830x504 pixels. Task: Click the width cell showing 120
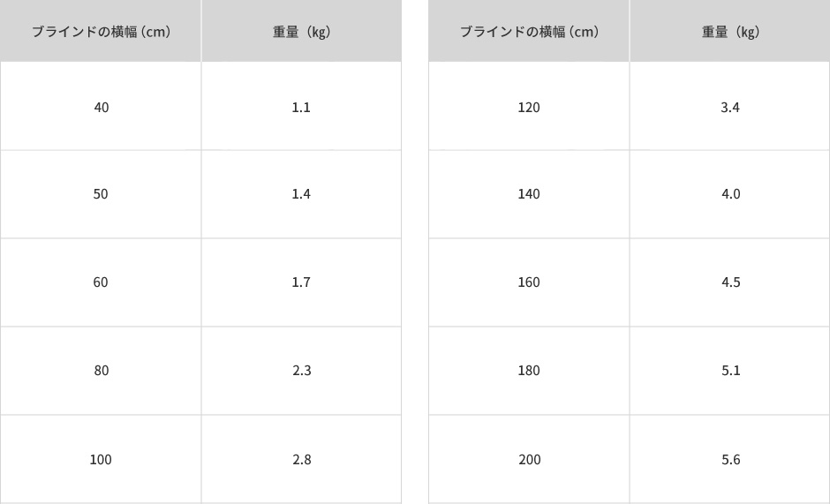pos(529,106)
